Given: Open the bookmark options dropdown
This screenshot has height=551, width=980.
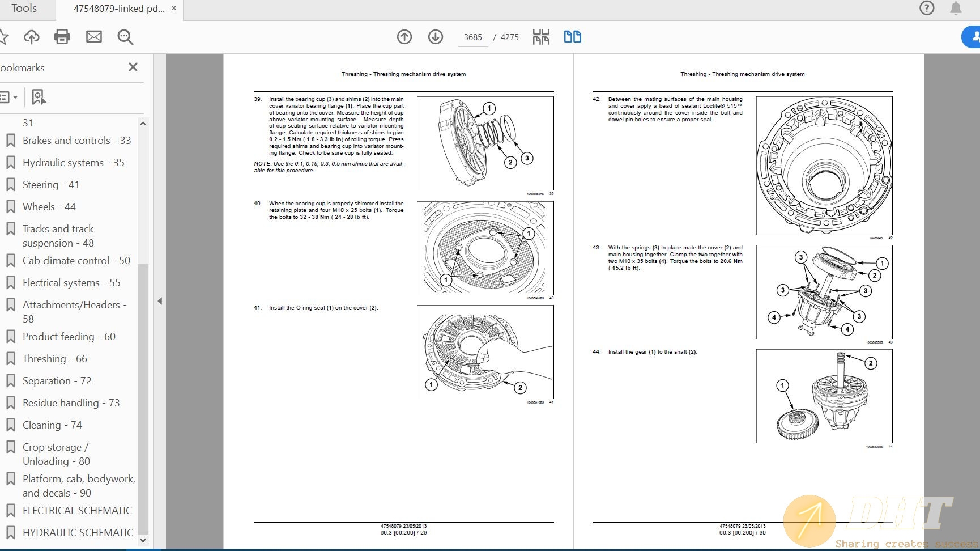Looking at the screenshot, I should [x=9, y=97].
